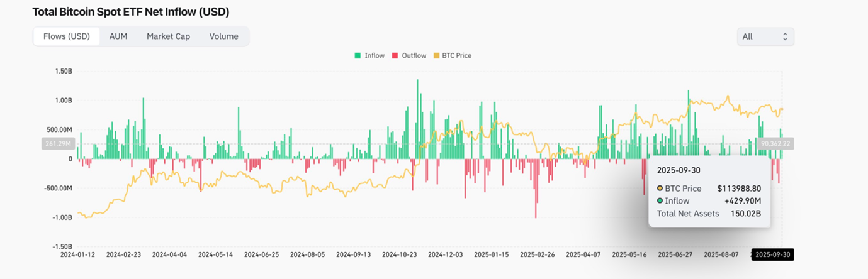The width and height of the screenshot is (868, 279).
Task: Click the 1.50B y-axis label
Action: point(62,72)
